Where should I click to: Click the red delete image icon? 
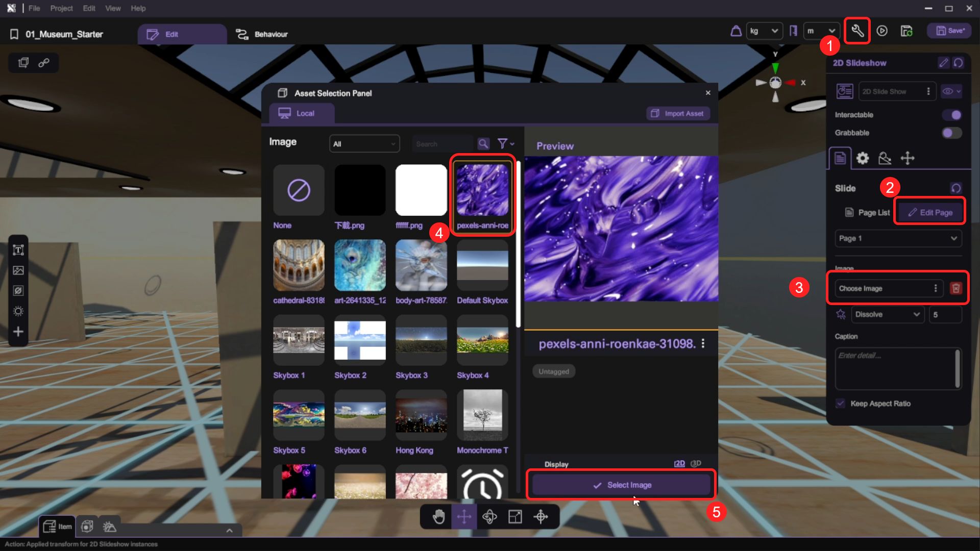pyautogui.click(x=955, y=288)
